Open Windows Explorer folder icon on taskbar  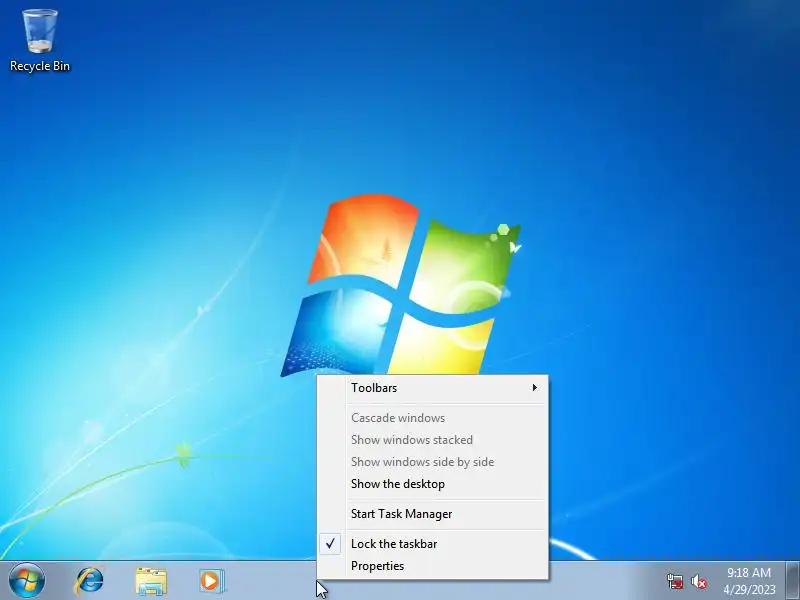pyautogui.click(x=151, y=581)
